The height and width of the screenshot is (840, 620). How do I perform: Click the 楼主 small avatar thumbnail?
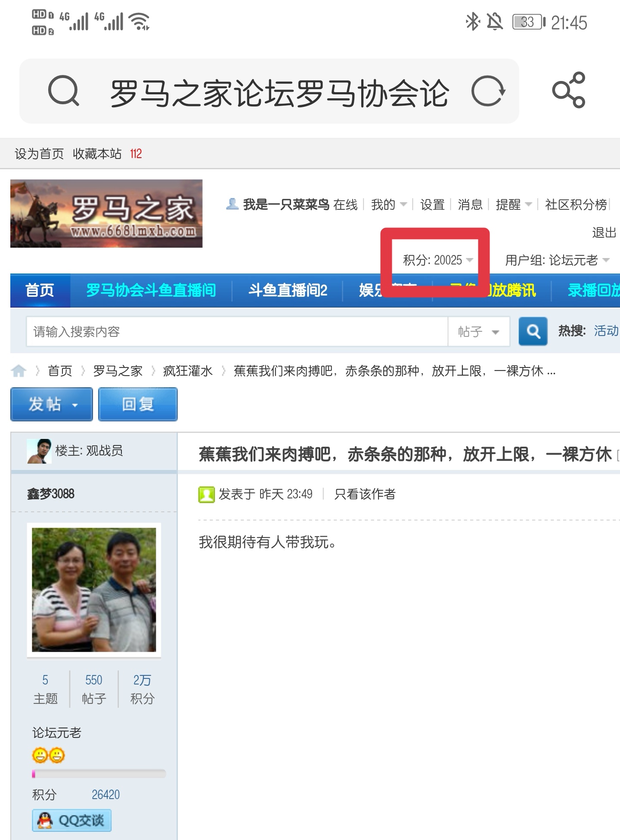point(39,451)
